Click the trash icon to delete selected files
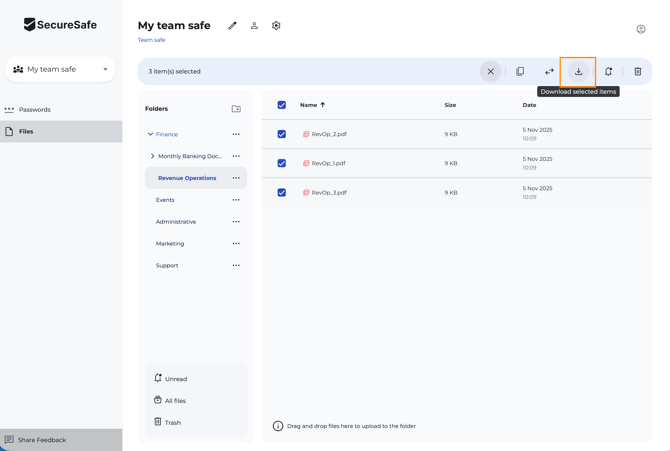This screenshot has width=670, height=451. point(637,72)
